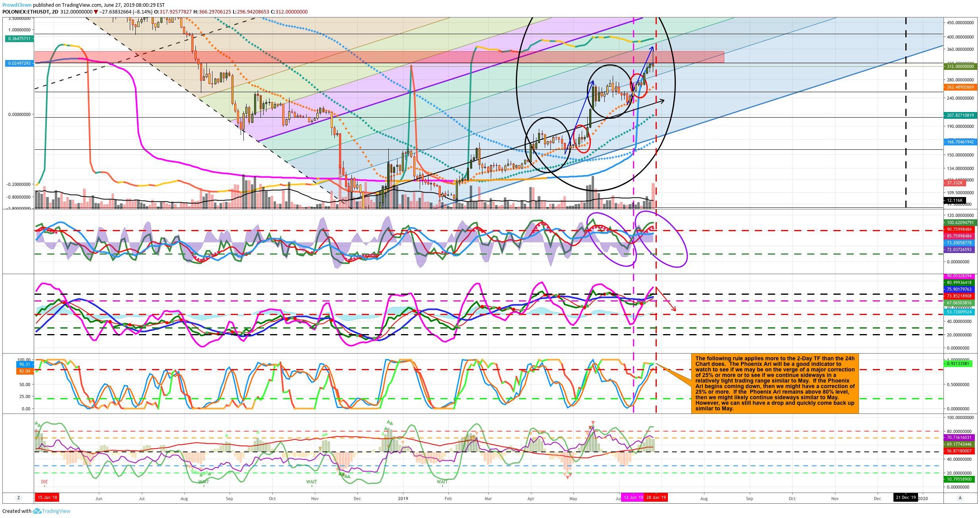Click the Z timezone button

point(18,498)
